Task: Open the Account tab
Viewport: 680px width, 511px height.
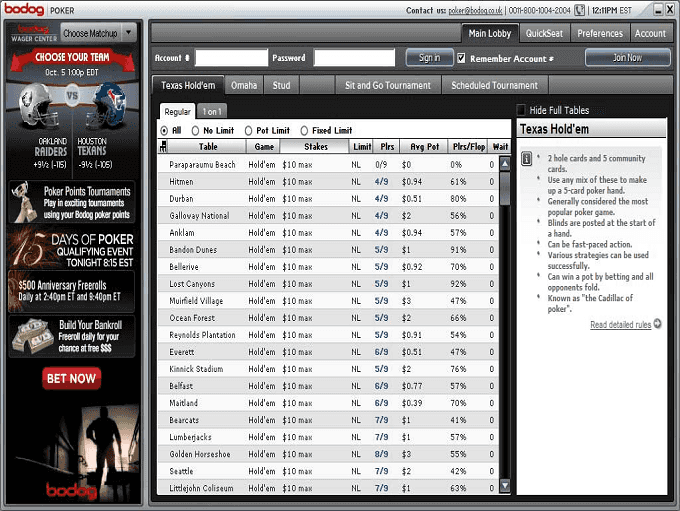Action: click(650, 33)
